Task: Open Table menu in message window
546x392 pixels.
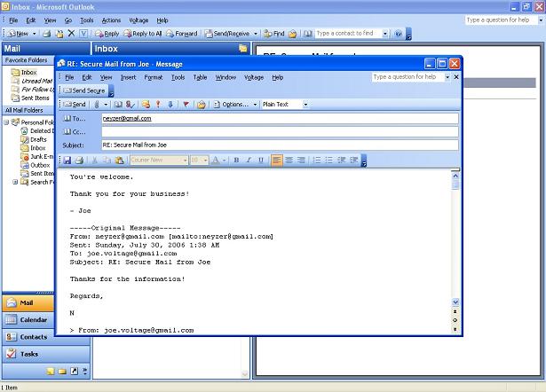Action: tap(200, 77)
